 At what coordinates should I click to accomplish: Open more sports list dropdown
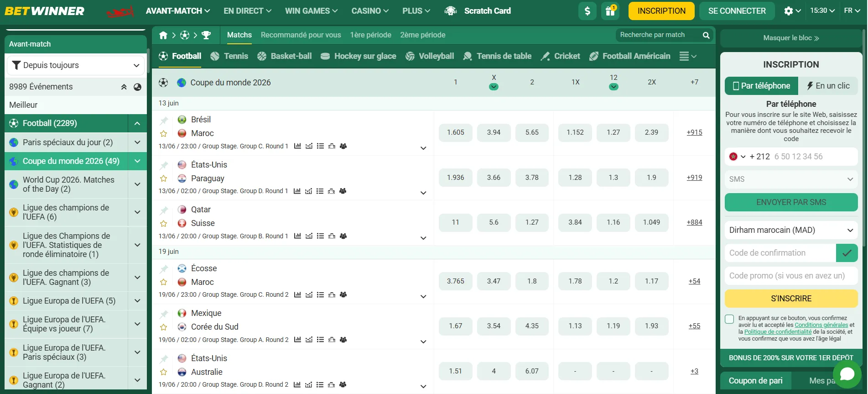(688, 56)
